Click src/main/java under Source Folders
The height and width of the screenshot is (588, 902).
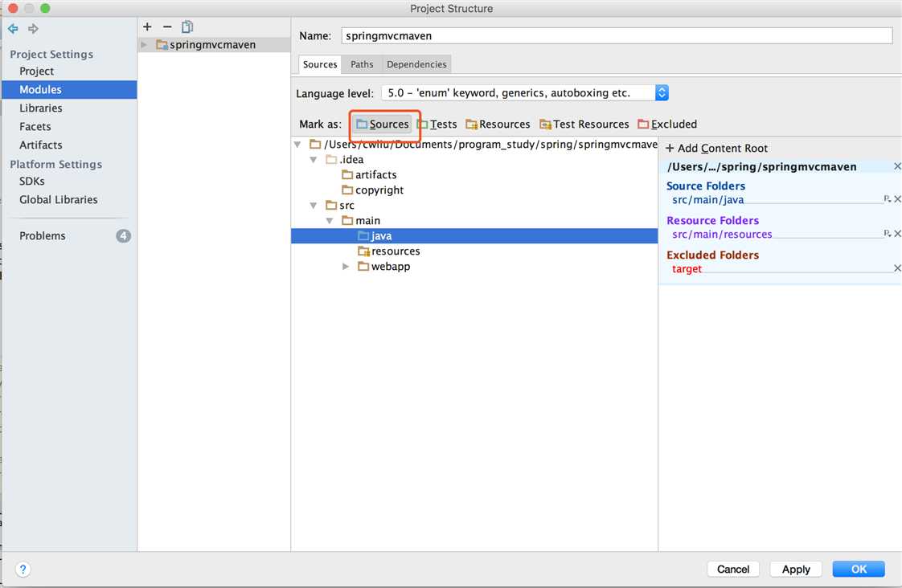[707, 200]
